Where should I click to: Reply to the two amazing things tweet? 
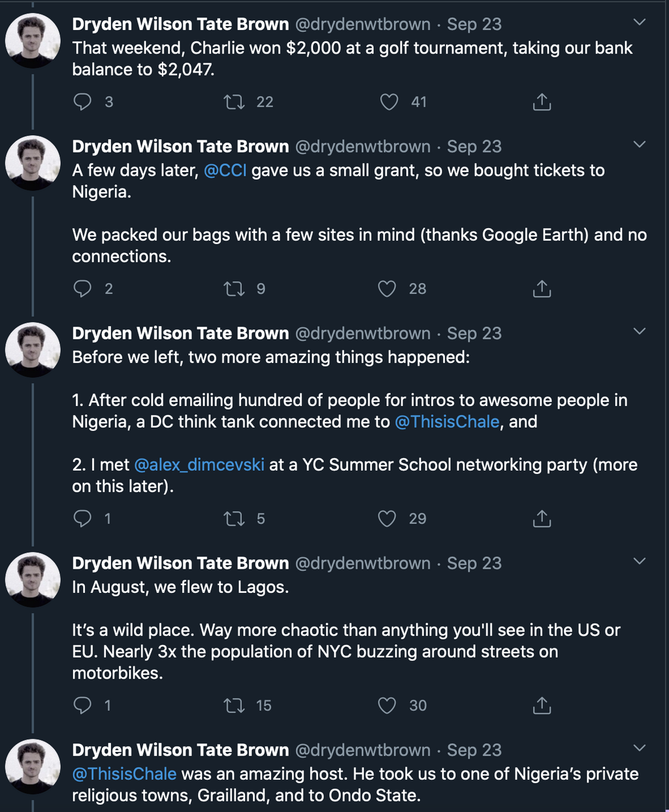pos(83,519)
